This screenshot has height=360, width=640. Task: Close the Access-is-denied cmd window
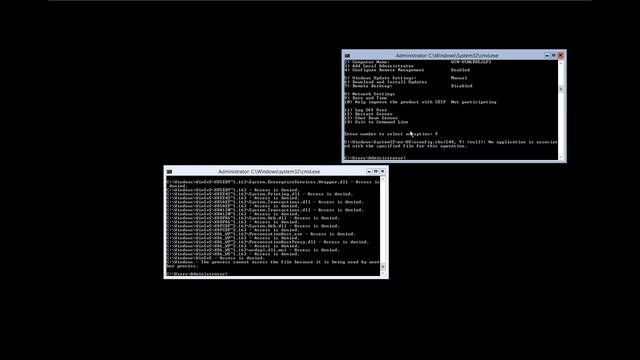coord(382,171)
